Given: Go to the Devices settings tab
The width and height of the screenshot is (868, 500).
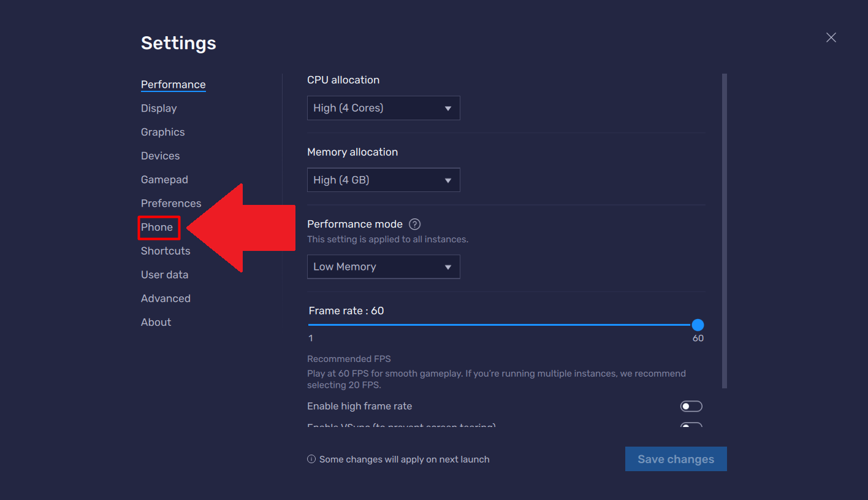Looking at the screenshot, I should pyautogui.click(x=160, y=156).
